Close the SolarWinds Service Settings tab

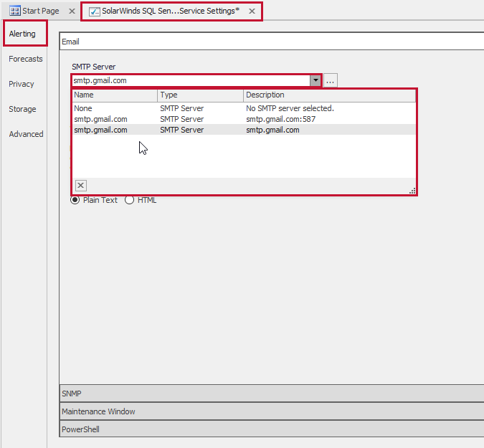point(252,11)
